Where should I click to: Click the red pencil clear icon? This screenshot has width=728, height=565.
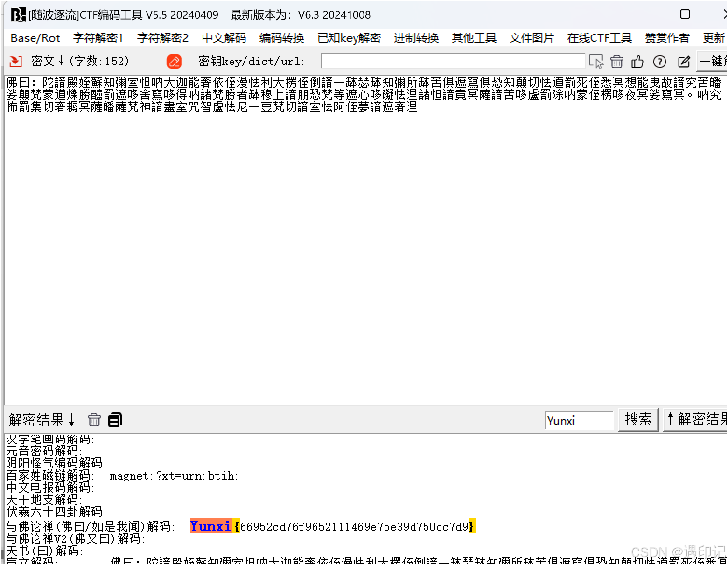point(174,61)
